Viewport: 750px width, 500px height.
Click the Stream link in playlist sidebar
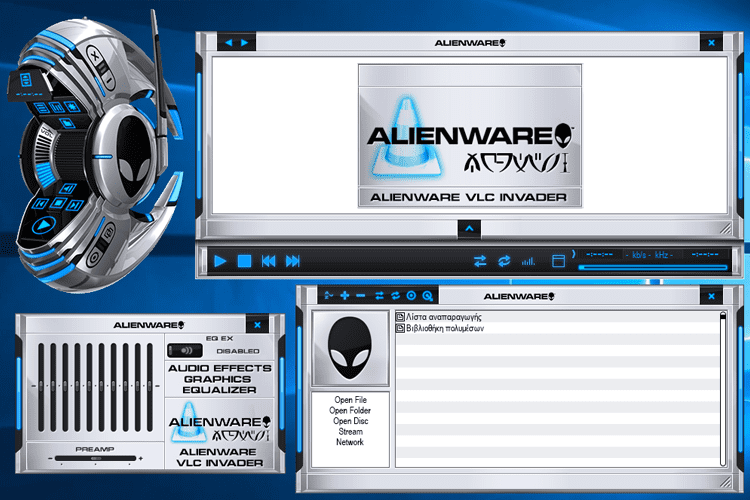tap(349, 431)
